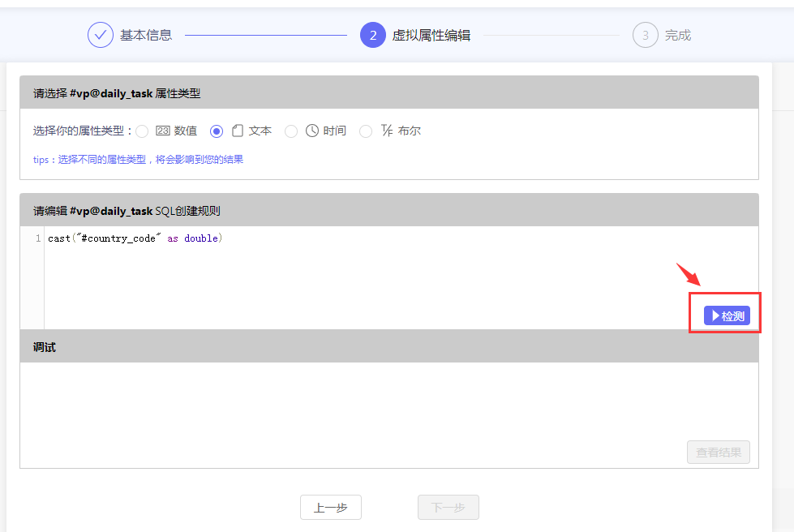This screenshot has width=794, height=532.
Task: Choose the 时间 radio button
Action: pos(291,131)
